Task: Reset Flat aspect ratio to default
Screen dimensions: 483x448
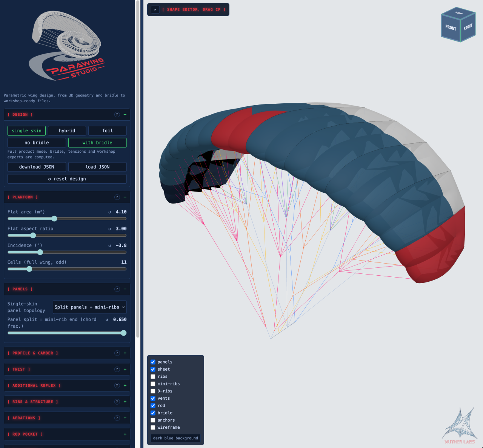Action: pyautogui.click(x=110, y=229)
